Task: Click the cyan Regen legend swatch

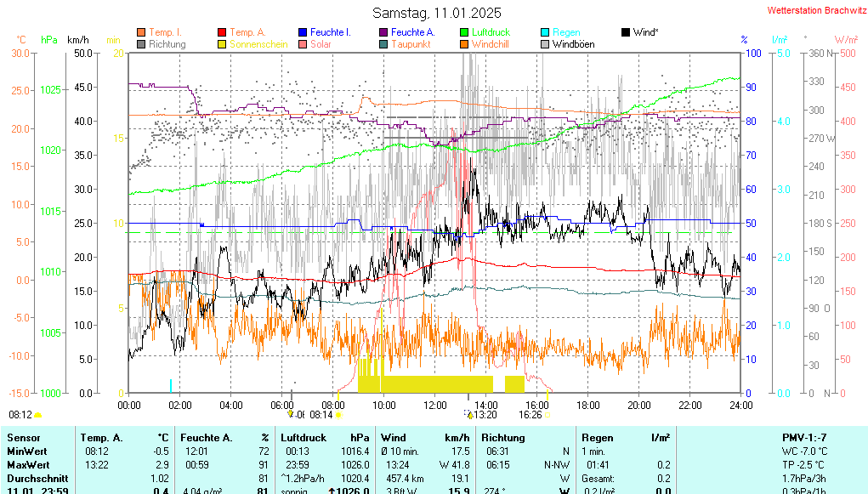Action: click(545, 32)
